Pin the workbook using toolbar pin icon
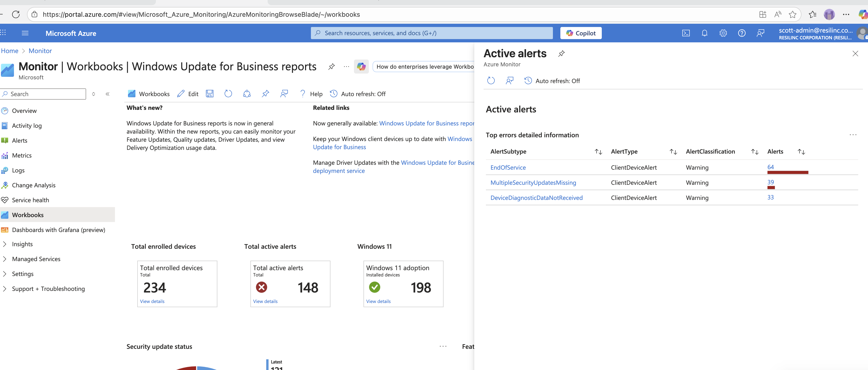The height and width of the screenshot is (370, 868). coord(266,94)
